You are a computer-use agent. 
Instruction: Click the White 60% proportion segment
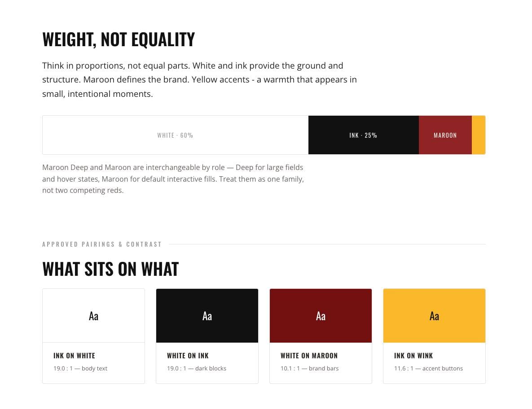coord(176,135)
